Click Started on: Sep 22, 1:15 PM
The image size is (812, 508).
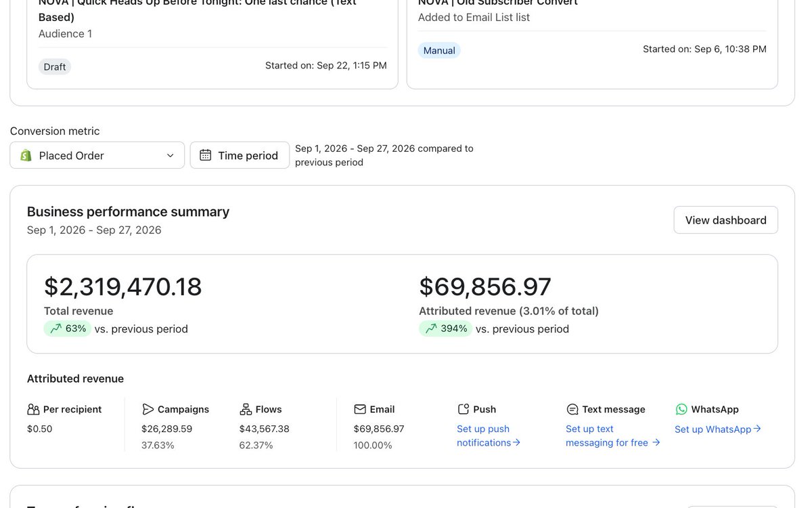click(x=326, y=66)
